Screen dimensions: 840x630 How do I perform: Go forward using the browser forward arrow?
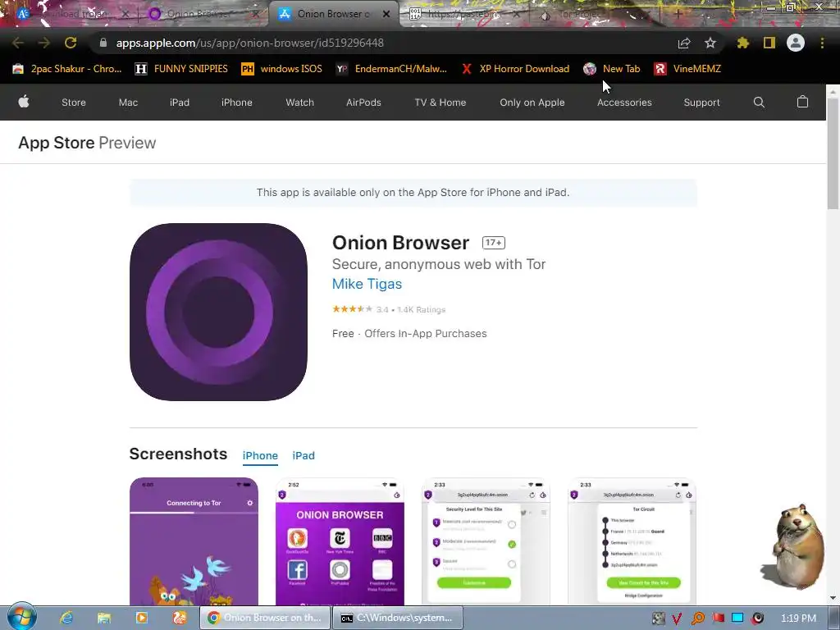(x=44, y=43)
